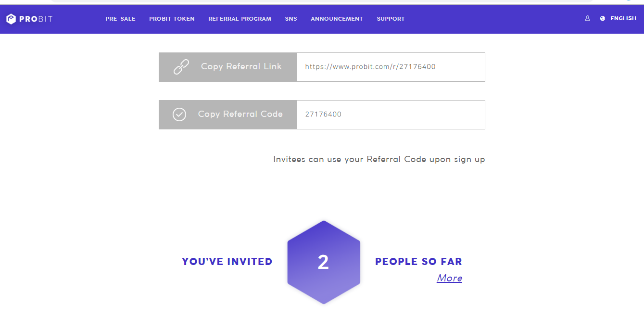Click the globe language icon
The height and width of the screenshot is (317, 644).
pyautogui.click(x=603, y=18)
